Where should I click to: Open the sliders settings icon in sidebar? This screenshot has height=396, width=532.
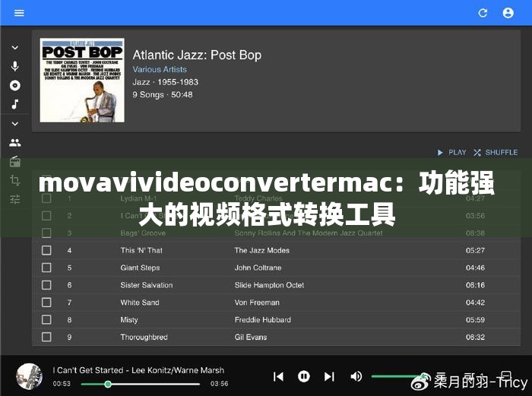[x=15, y=199]
